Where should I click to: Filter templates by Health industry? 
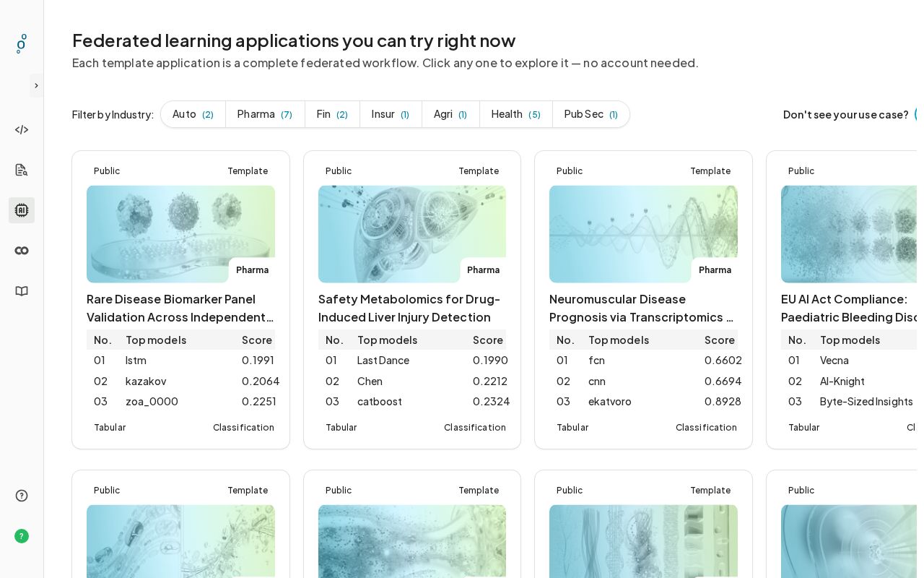pos(516,114)
